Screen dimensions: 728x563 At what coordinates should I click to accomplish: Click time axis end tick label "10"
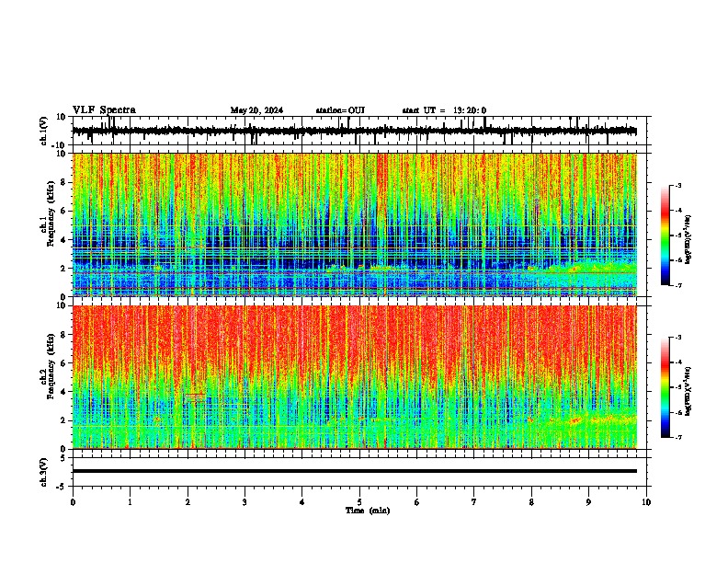click(x=646, y=502)
